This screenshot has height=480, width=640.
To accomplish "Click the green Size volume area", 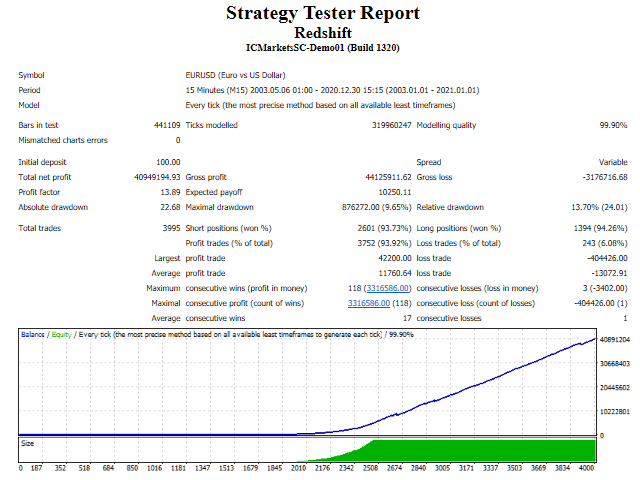I will [480, 450].
